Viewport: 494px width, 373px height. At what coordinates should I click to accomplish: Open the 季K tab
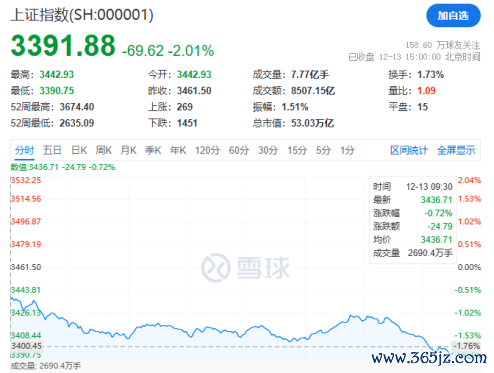click(153, 150)
